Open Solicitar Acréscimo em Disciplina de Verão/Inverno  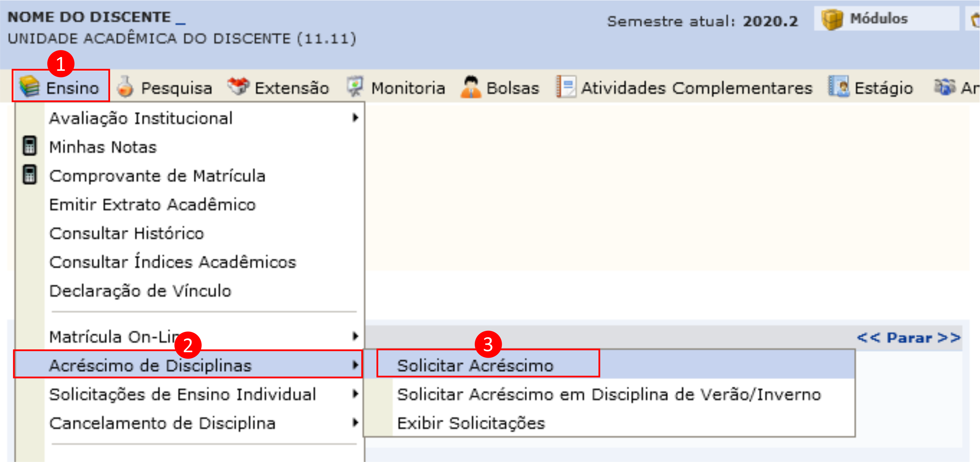pos(609,394)
